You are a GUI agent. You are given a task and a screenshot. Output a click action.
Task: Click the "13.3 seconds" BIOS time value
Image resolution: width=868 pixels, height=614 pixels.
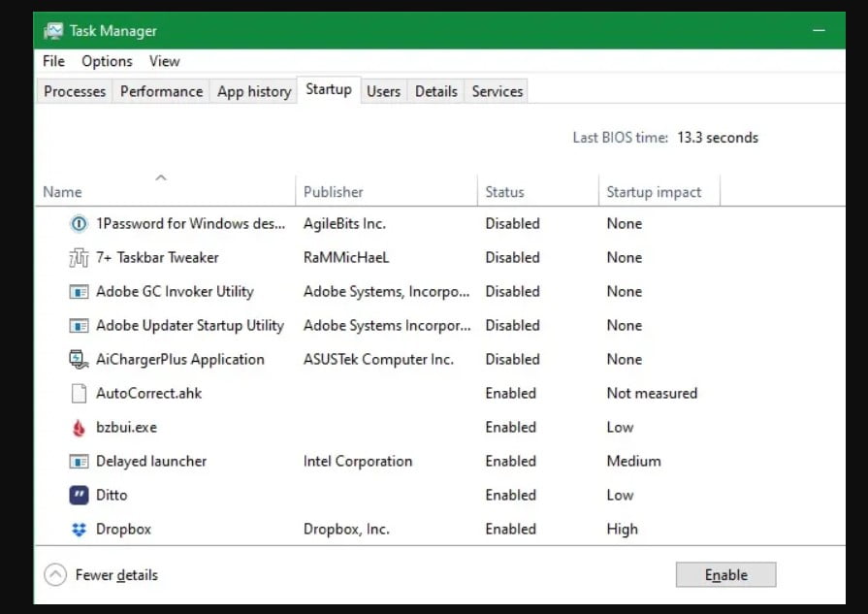point(718,138)
